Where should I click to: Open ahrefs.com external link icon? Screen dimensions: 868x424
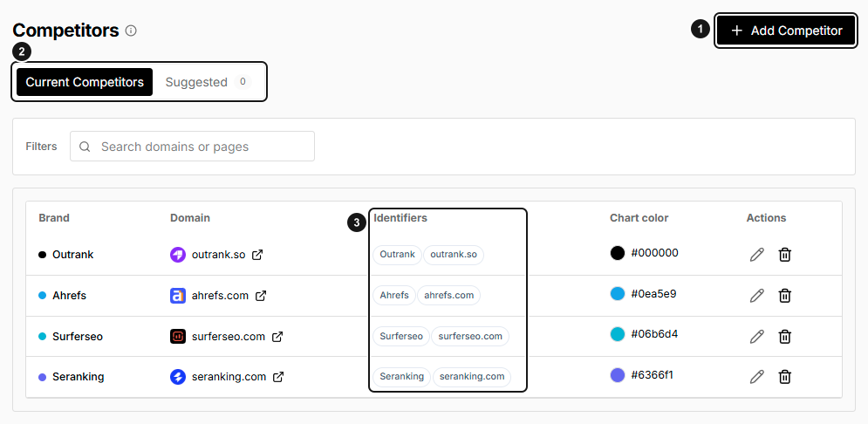(261, 296)
